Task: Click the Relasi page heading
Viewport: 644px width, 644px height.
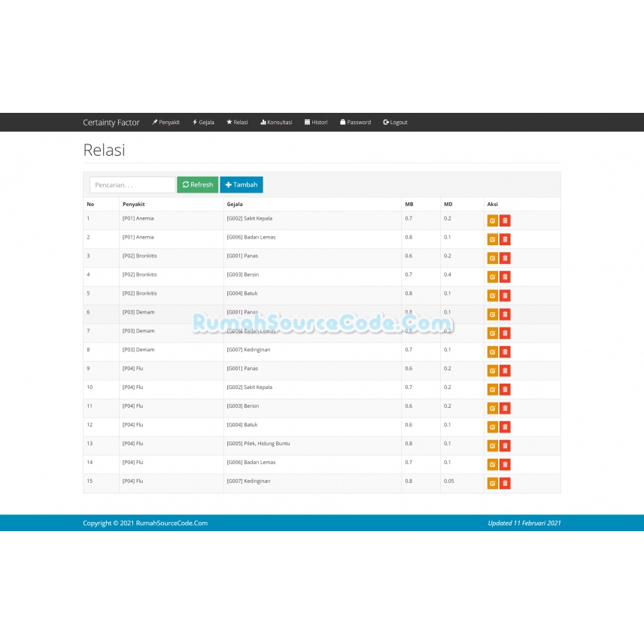Action: (105, 150)
